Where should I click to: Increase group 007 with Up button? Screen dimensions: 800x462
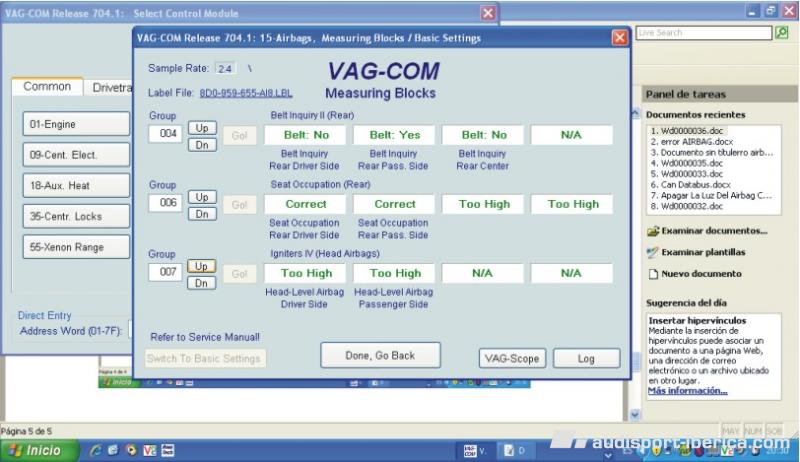(202, 266)
